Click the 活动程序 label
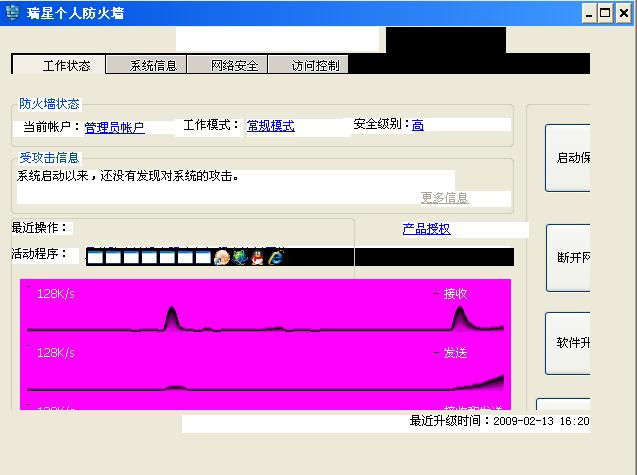The height and width of the screenshot is (475, 637). [39, 254]
